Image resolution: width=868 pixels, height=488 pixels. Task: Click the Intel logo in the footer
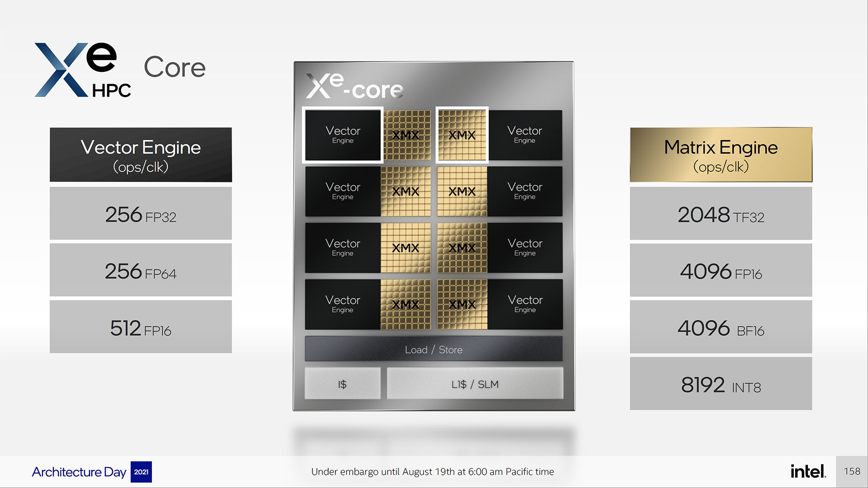point(808,471)
